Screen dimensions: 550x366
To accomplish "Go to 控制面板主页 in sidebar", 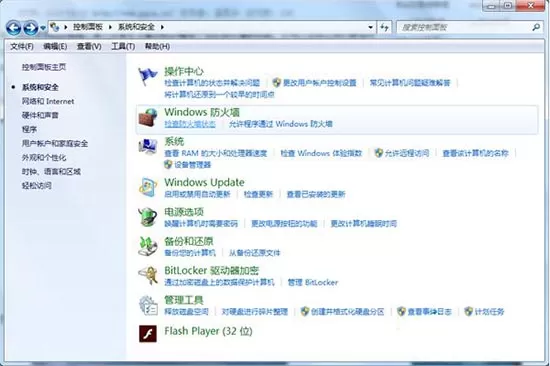I will click(44, 67).
